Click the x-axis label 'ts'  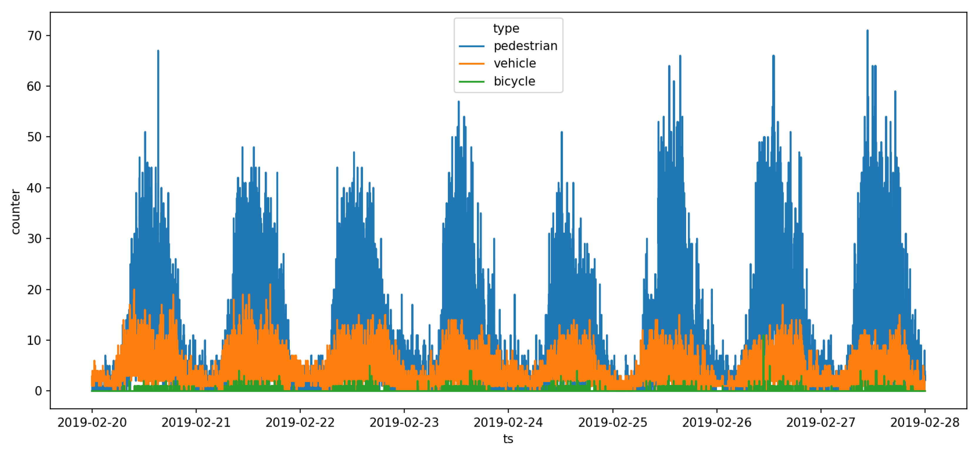pyautogui.click(x=508, y=439)
